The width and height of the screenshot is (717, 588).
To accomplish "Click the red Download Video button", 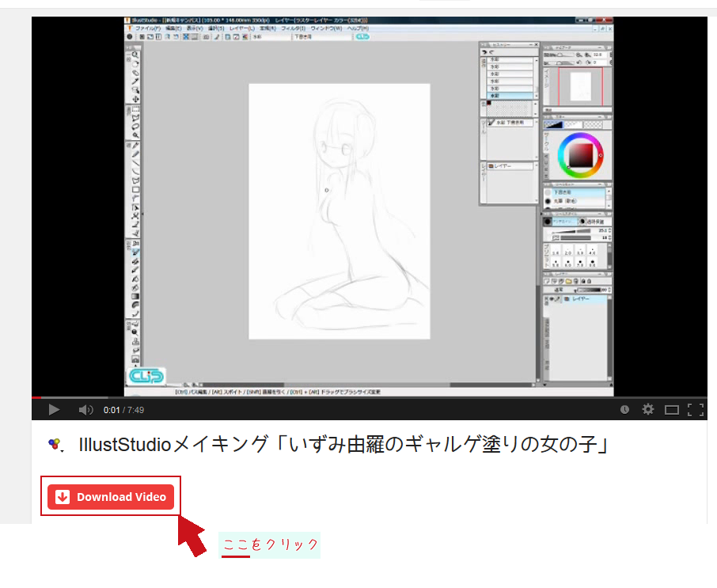I will coord(111,496).
